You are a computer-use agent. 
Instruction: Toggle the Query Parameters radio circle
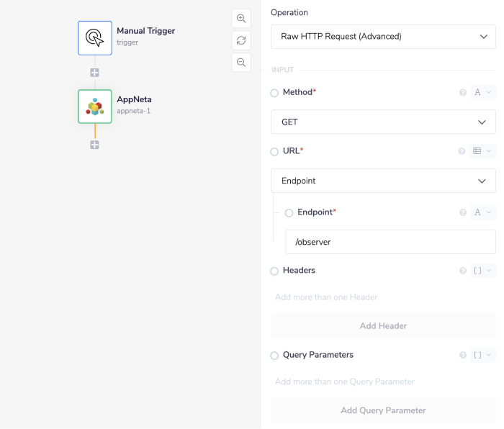point(274,356)
